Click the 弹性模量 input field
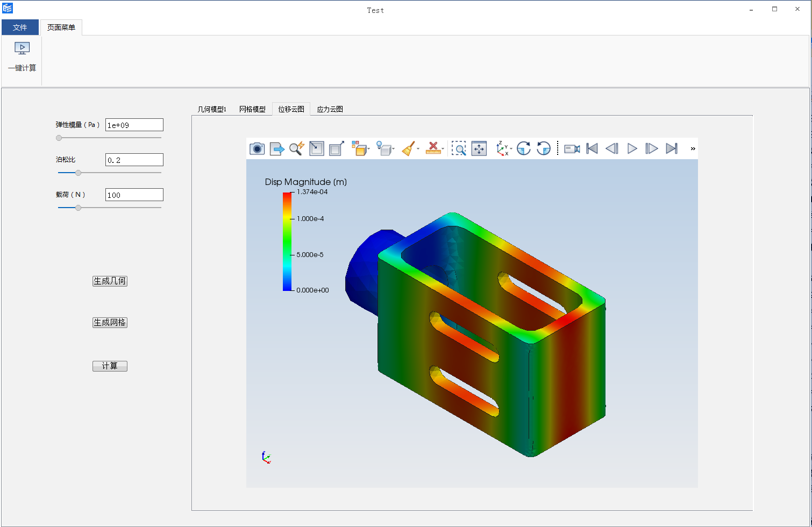The height and width of the screenshot is (527, 812). [134, 125]
